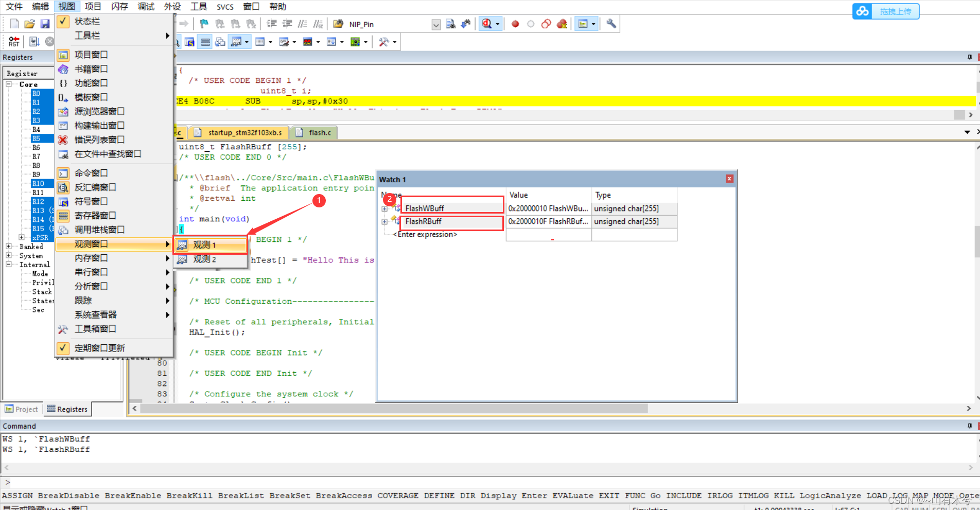Expand the System register group
Image resolution: width=980 pixels, height=510 pixels.
pos(9,255)
